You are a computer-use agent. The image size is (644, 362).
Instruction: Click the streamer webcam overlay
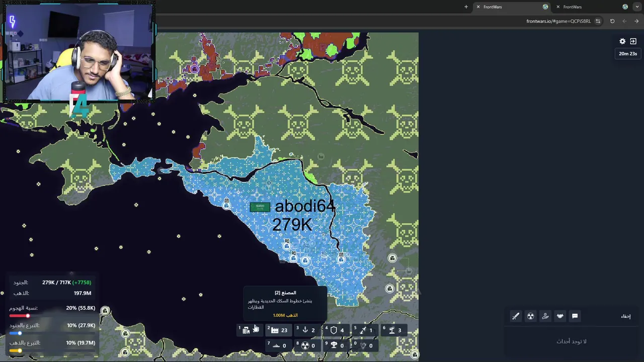(x=77, y=51)
